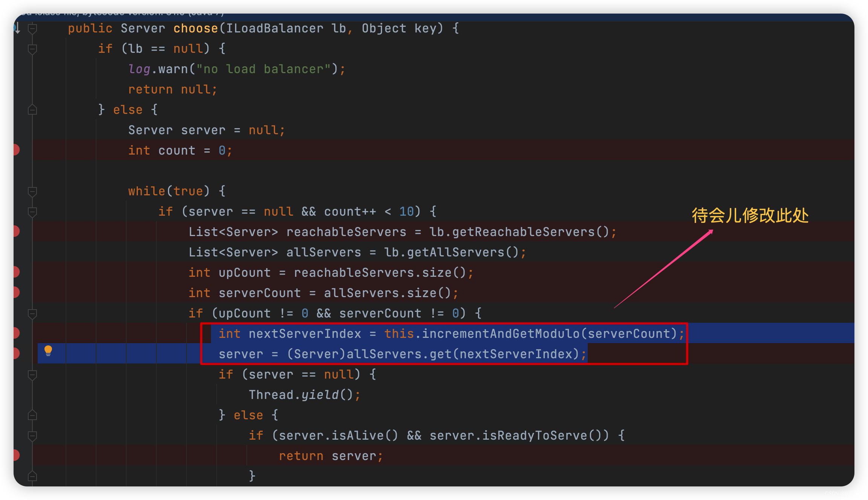Screen dimensions: 868x500
Task: Click the 'choose' method name
Action: [196, 28]
